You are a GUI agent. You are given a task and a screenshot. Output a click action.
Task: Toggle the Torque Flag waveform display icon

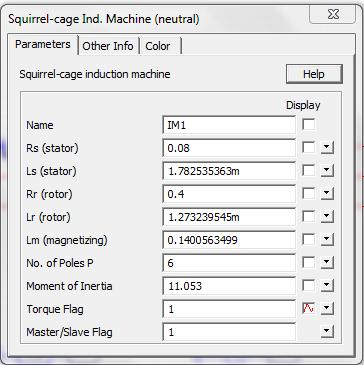coord(308,309)
